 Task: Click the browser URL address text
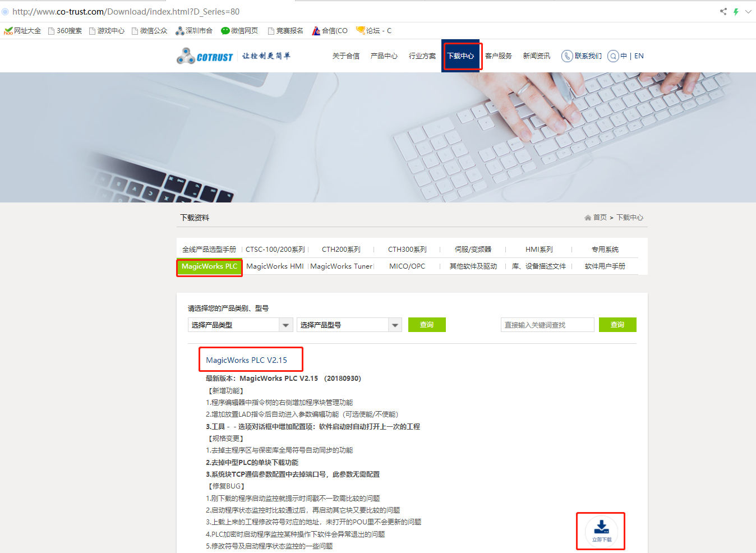[x=126, y=11]
